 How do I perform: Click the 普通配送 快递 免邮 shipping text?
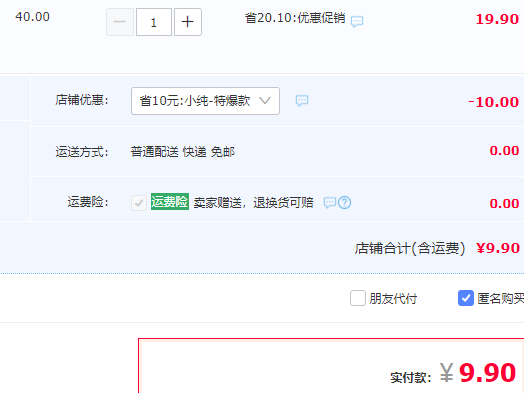click(x=183, y=152)
